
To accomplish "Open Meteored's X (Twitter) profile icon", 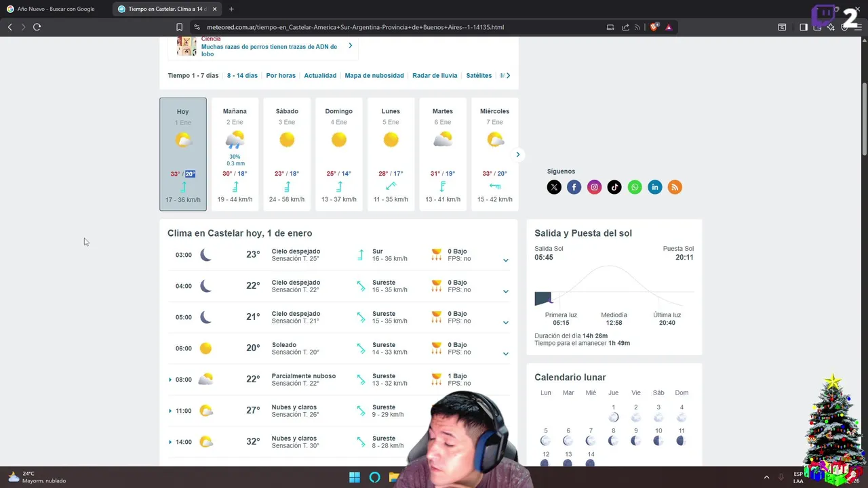I will (554, 187).
